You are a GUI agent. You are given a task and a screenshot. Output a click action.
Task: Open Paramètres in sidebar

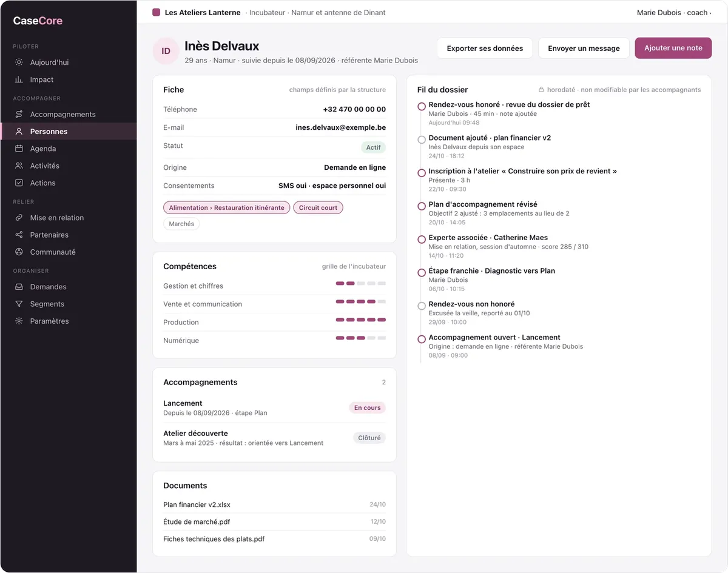pos(69,321)
